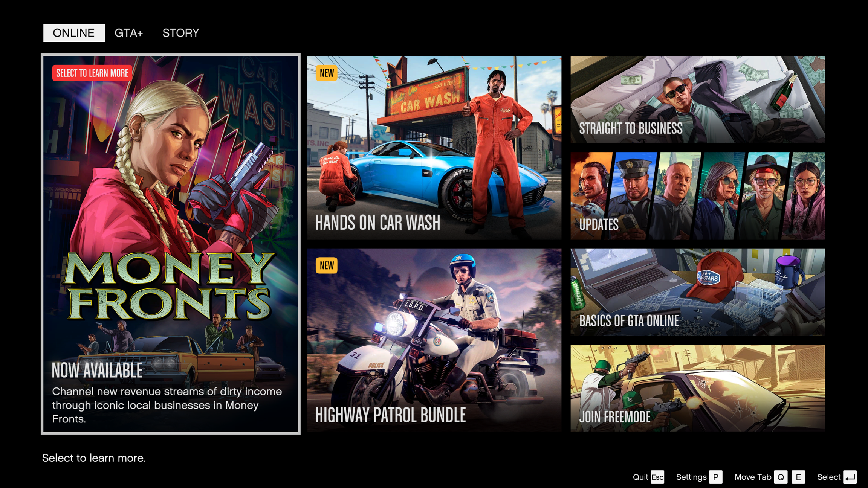Click the NEW badge on Highway Patrol Bundle

[327, 265]
